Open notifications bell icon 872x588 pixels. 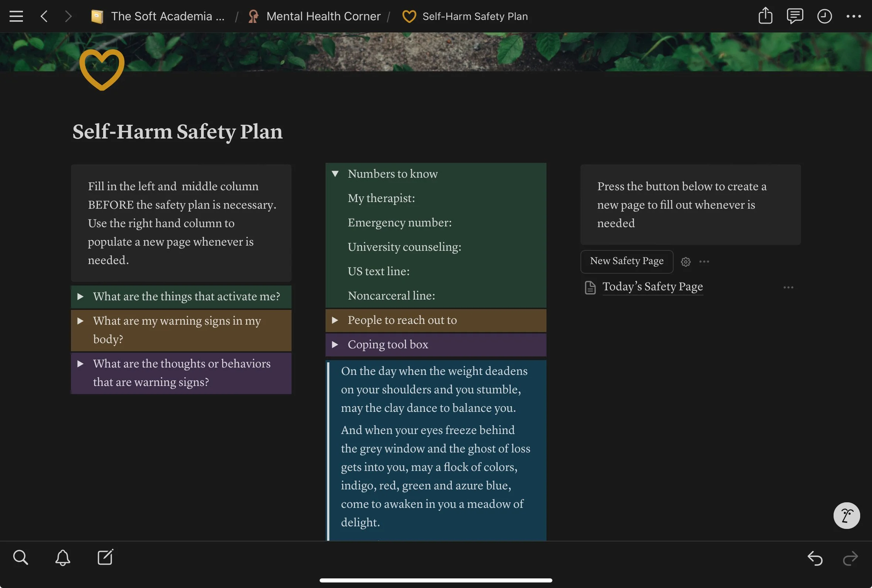pyautogui.click(x=63, y=557)
